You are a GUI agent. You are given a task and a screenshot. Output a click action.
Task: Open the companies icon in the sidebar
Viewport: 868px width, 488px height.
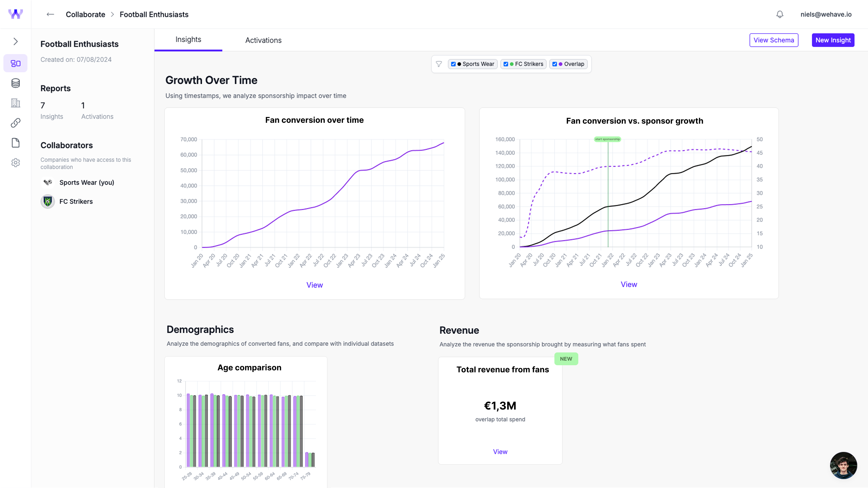coord(16,103)
